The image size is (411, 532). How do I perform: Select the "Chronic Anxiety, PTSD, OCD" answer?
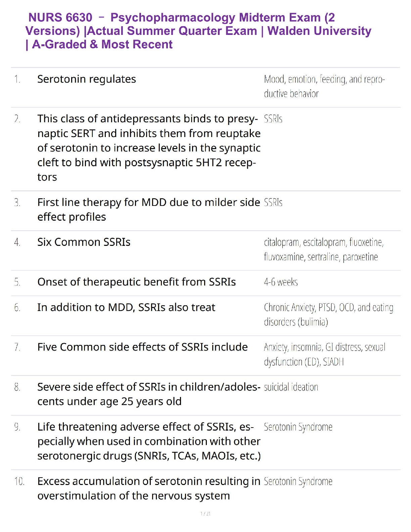(328, 315)
